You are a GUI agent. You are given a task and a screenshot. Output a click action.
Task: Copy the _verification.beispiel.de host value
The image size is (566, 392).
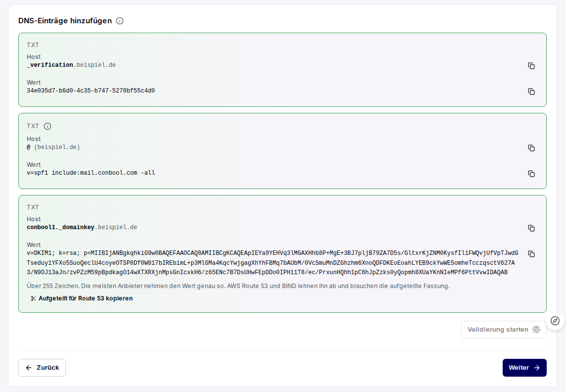coord(531,66)
